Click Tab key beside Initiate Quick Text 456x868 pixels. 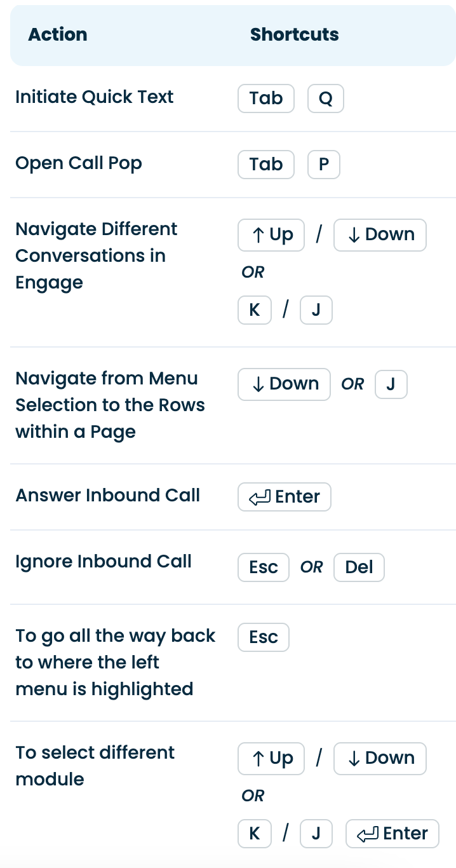[266, 99]
